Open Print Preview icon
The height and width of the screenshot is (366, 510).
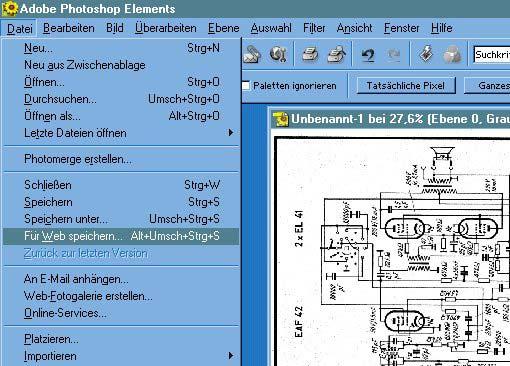coord(337,54)
